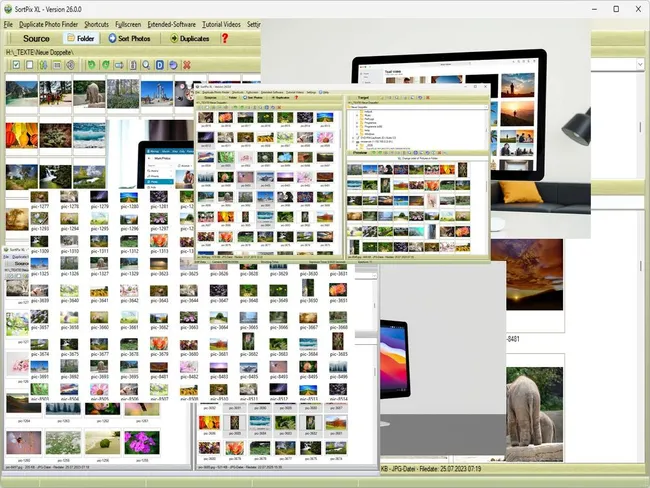Select the elephant statue thumbnail in top row
This screenshot has width=650, height=488.
coord(89,93)
